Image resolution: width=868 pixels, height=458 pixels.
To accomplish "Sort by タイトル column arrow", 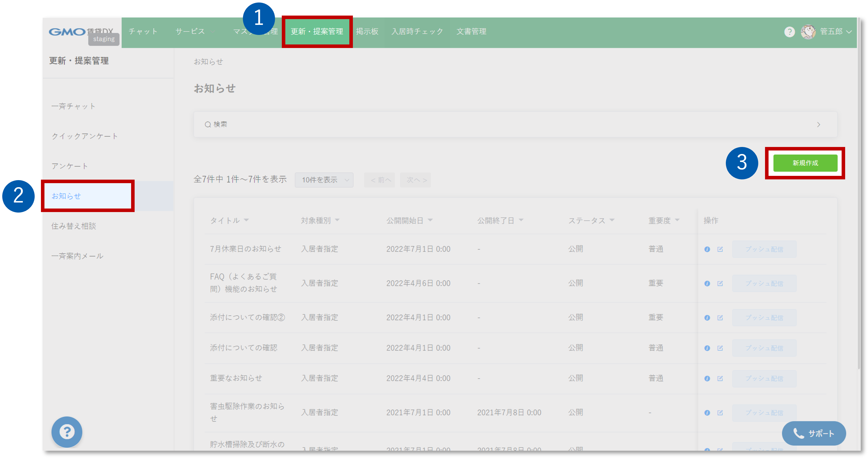I will point(246,220).
